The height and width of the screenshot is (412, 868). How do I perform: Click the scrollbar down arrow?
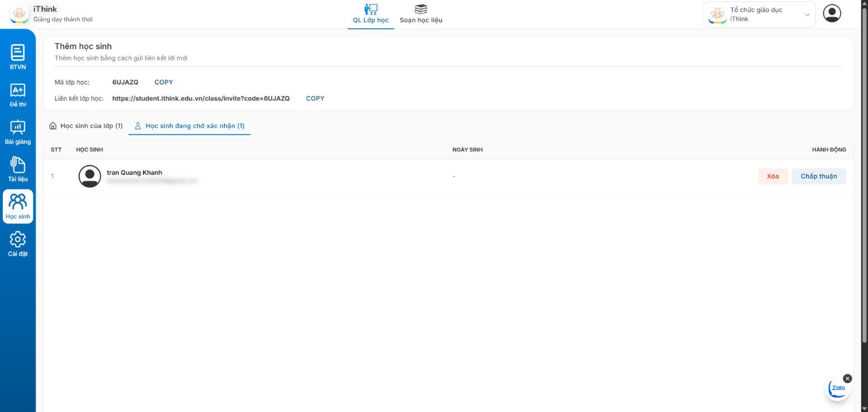pyautogui.click(x=864, y=409)
